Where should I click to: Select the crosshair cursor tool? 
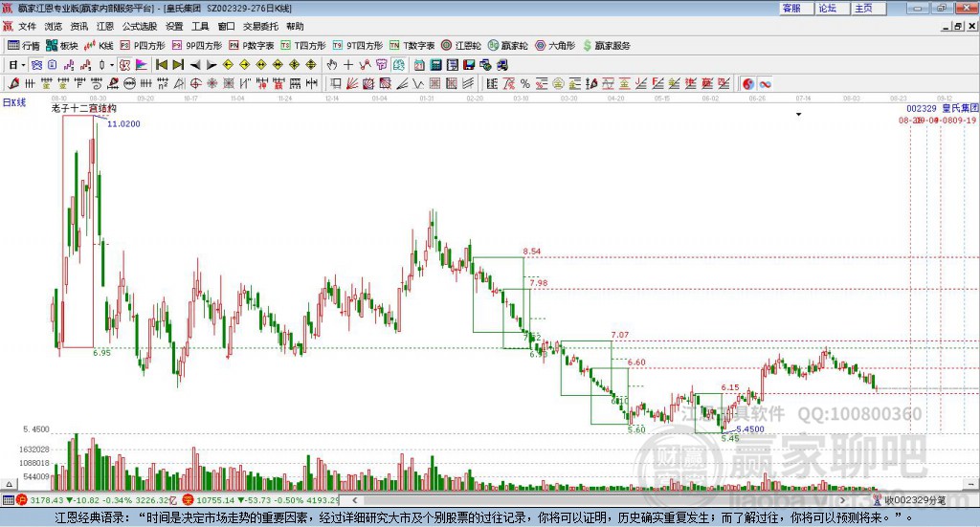tap(348, 65)
